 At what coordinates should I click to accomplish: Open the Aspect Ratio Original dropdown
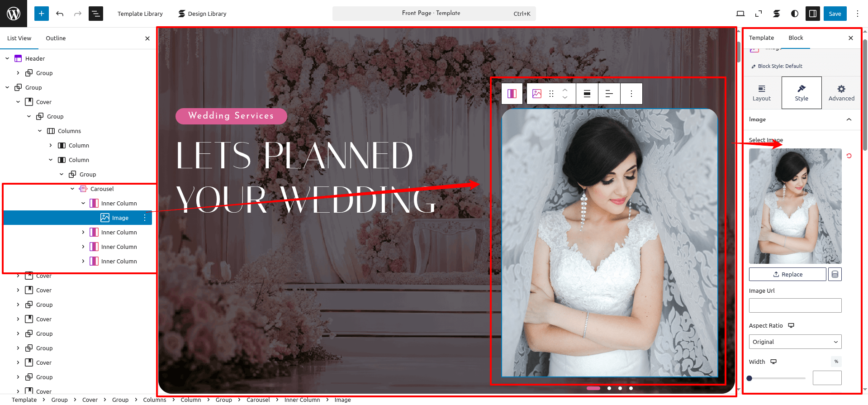pyautogui.click(x=795, y=342)
